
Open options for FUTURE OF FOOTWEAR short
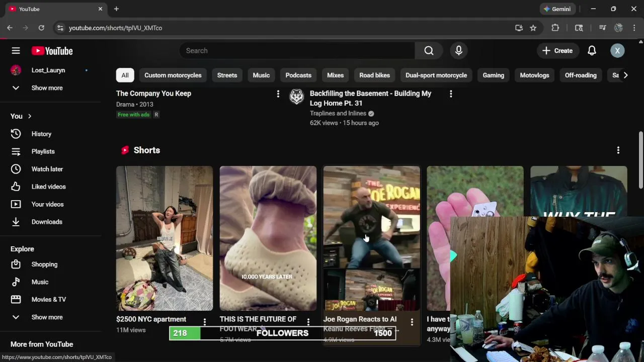308,322
